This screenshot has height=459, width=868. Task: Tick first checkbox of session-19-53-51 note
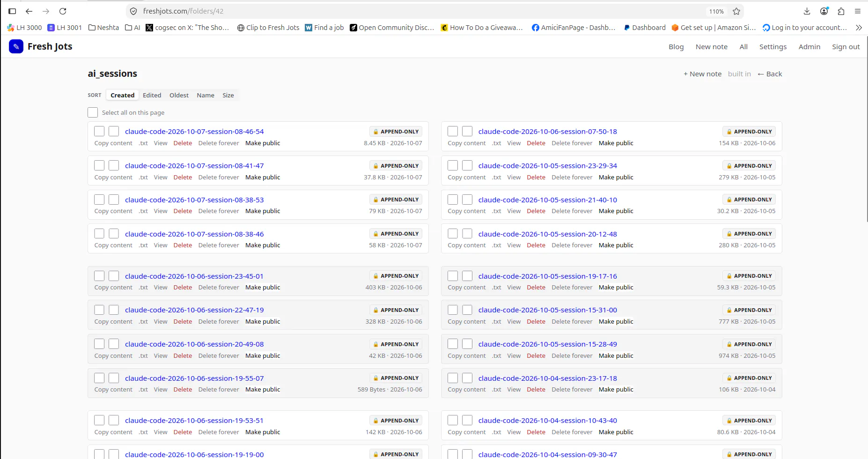tap(99, 420)
